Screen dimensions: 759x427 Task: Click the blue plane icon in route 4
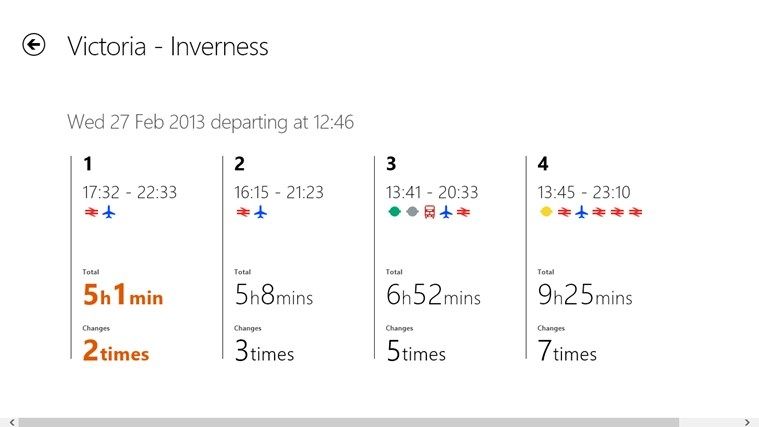(581, 212)
